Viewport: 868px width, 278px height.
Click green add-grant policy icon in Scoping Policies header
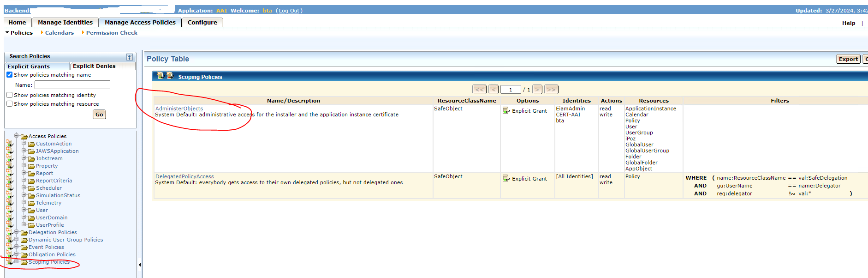point(160,75)
